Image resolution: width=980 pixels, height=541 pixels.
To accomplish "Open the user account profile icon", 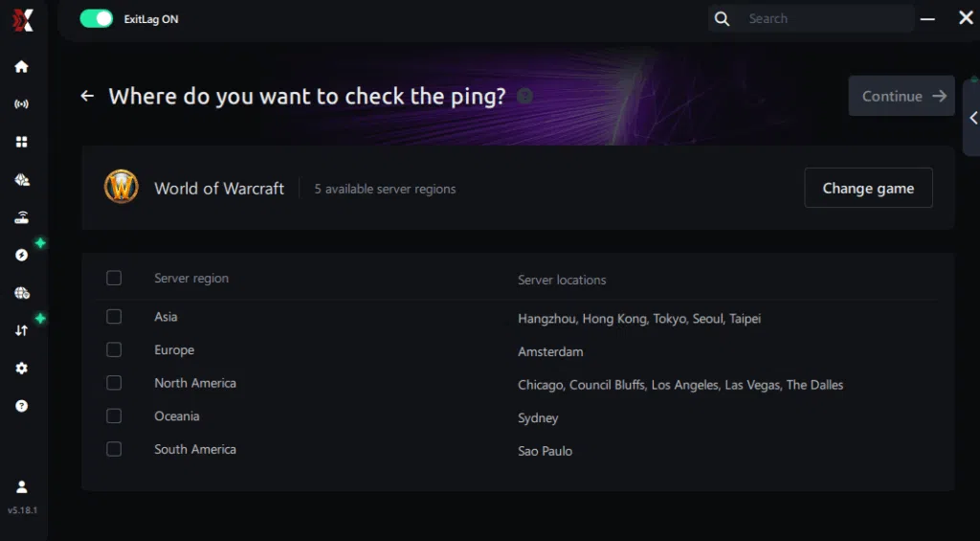I will [21, 486].
